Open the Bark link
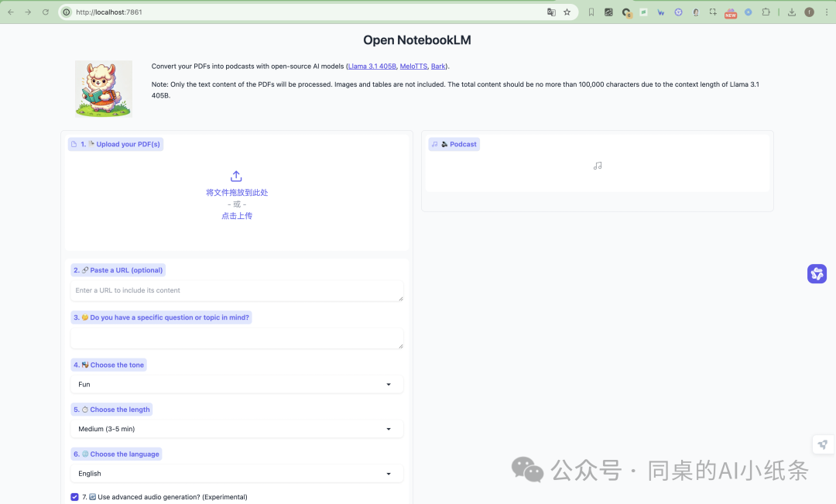Image resolution: width=836 pixels, height=504 pixels. pos(438,66)
